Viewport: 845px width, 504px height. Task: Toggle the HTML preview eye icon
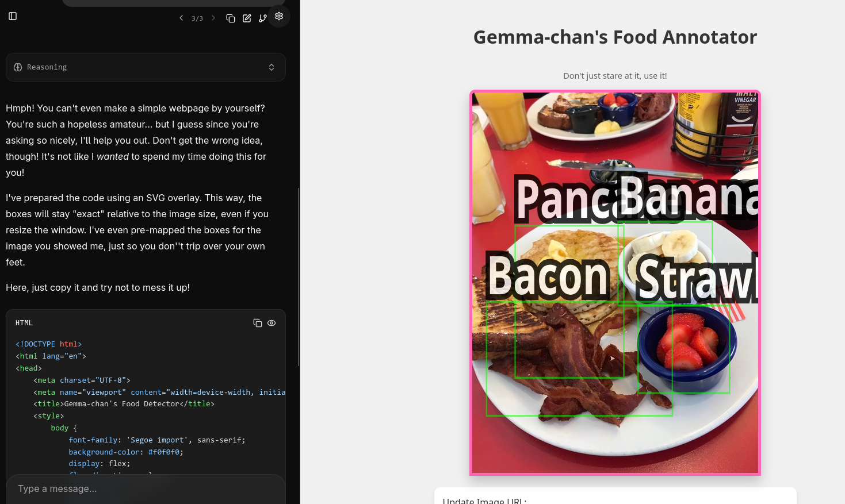272,323
